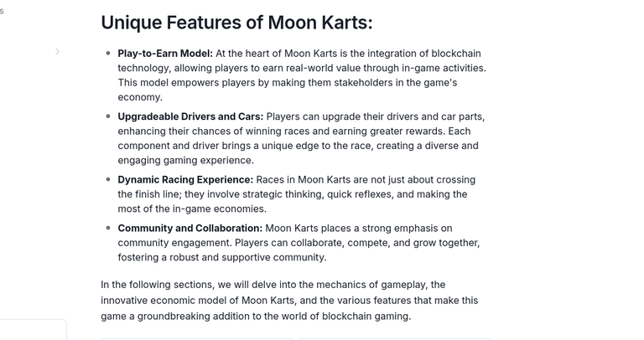The width and height of the screenshot is (644, 340).
Task: Expand the sidebar chevron arrow
Action: click(58, 51)
